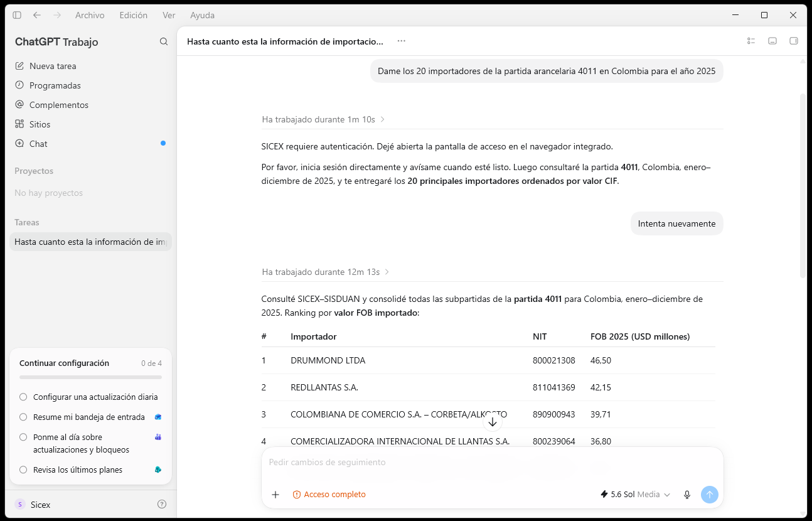Click the REDLLANTAS S.A. importer cell
The image size is (812, 521).
pos(324,387)
